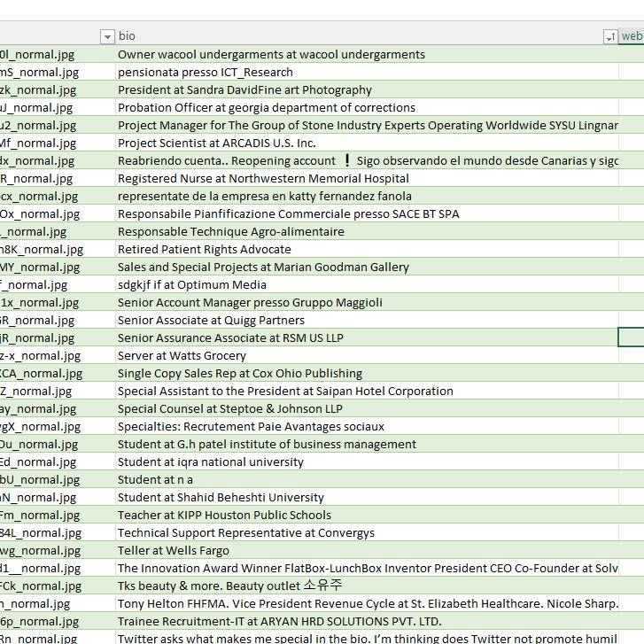Image resolution: width=644 pixels, height=644 pixels.
Task: Select image cell 'z-x_normal.jpg'
Action: (x=58, y=355)
